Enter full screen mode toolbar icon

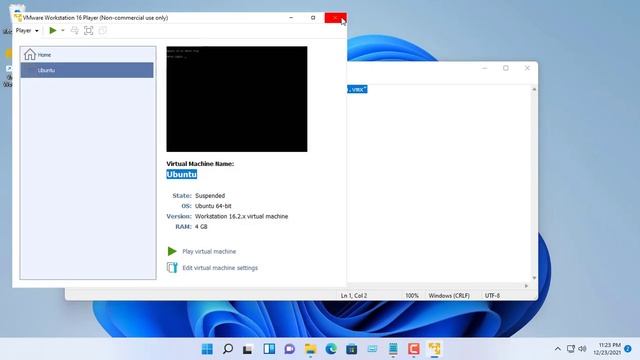pyautogui.click(x=89, y=31)
